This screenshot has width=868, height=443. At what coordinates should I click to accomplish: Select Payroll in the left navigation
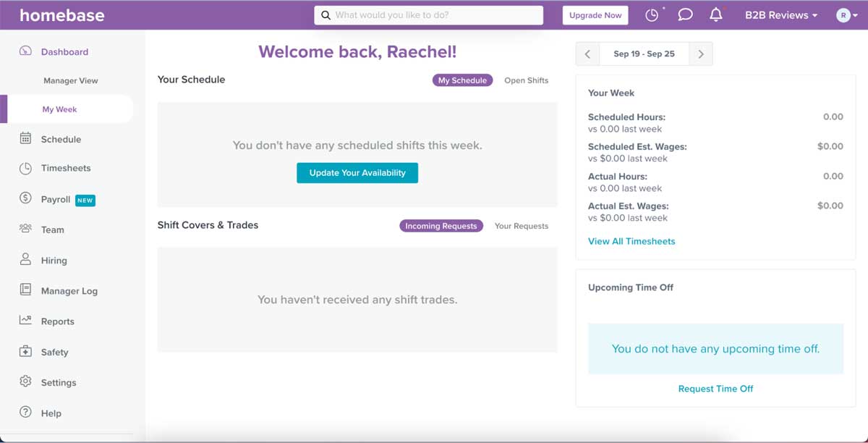click(x=57, y=199)
